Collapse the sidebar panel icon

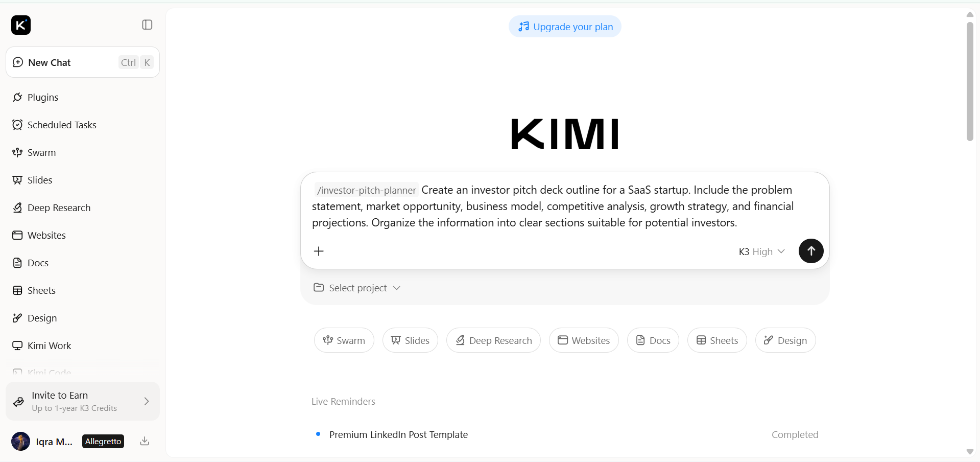[147, 25]
